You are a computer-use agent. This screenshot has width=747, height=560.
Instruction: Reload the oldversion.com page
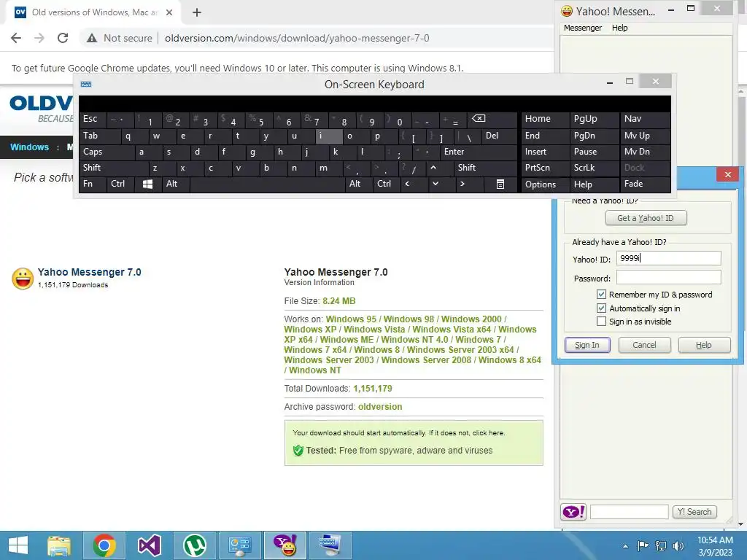(63, 38)
